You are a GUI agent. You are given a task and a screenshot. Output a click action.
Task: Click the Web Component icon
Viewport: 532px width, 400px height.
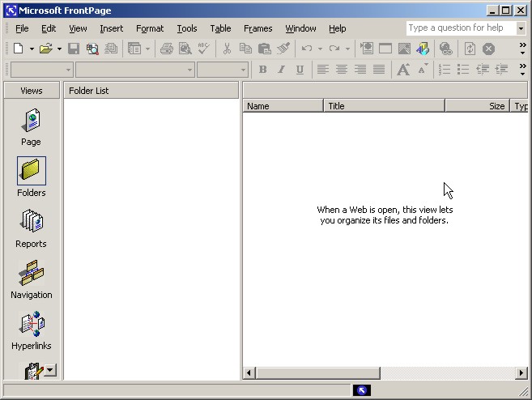pos(367,49)
